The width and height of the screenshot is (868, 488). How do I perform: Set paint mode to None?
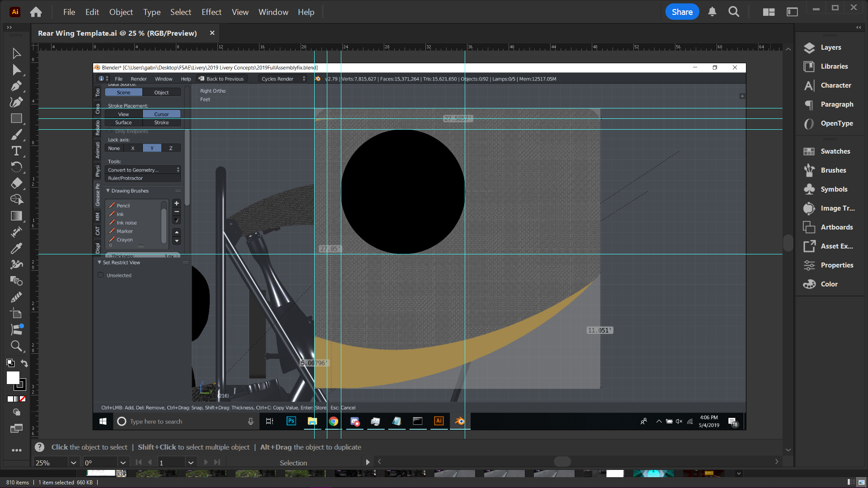23,399
